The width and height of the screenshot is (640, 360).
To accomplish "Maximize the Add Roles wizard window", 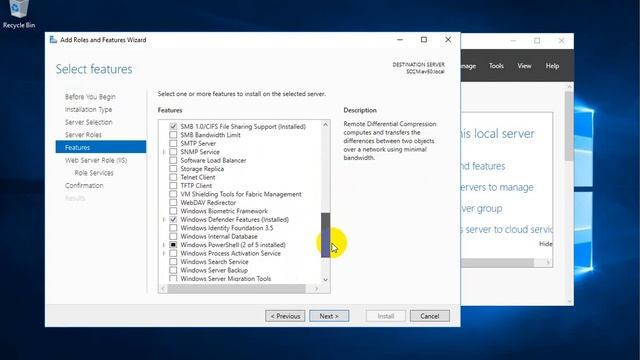I will (424, 40).
